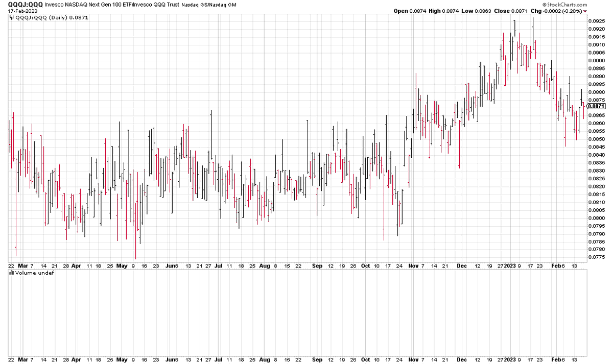Click the 0.0775 price axis label
This screenshot has height=364, width=613.
click(x=597, y=258)
